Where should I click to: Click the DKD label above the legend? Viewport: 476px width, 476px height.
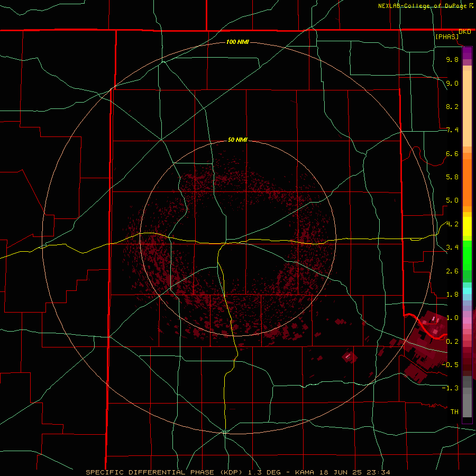[x=465, y=32]
